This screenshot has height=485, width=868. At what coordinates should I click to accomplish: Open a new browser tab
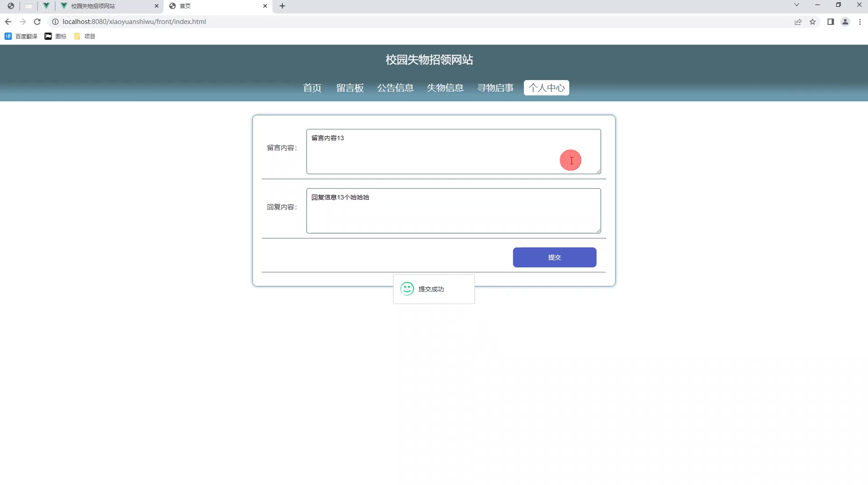coord(283,6)
